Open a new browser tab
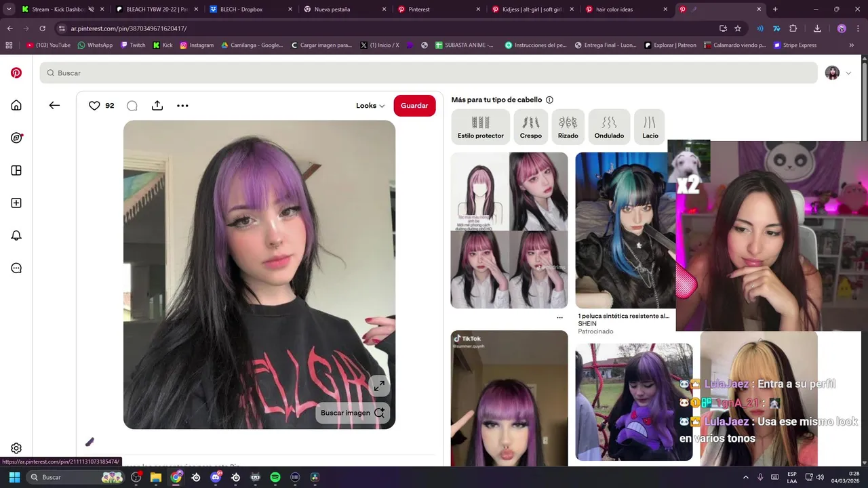This screenshot has height=488, width=868. click(x=775, y=9)
